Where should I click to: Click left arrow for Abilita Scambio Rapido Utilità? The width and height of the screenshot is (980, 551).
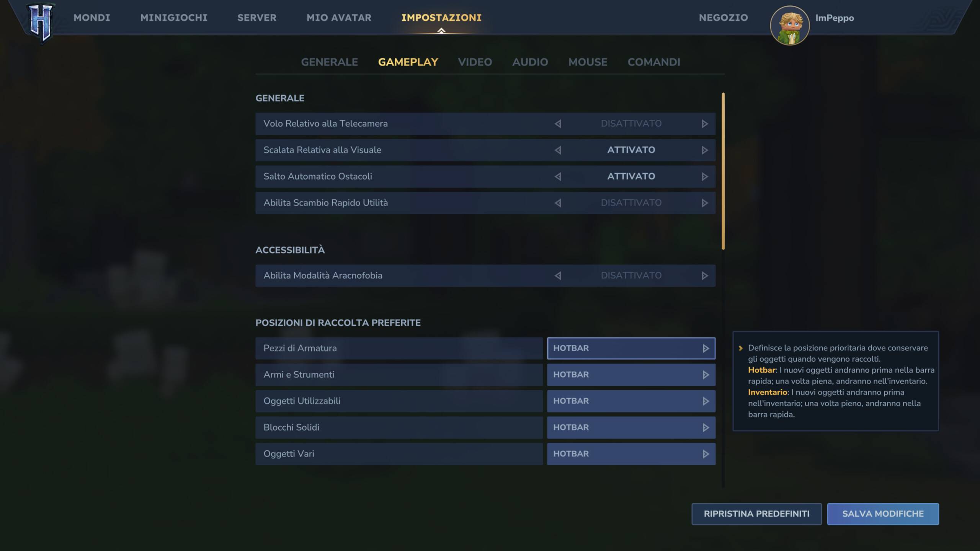(x=558, y=203)
